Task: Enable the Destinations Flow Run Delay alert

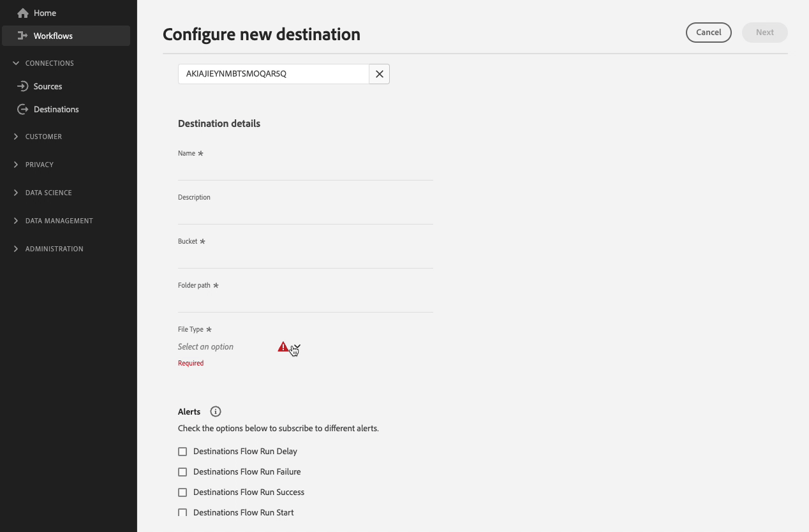Action: coord(182,451)
